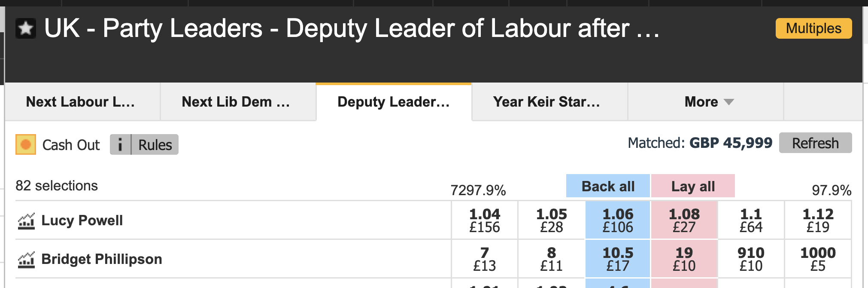Expand the More tabs dropdown
This screenshot has height=288, width=868.
pos(709,102)
